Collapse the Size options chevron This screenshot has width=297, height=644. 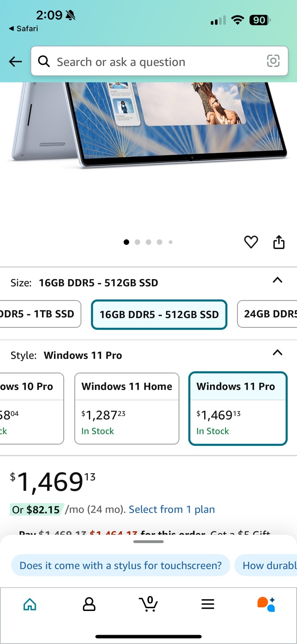[x=277, y=280]
